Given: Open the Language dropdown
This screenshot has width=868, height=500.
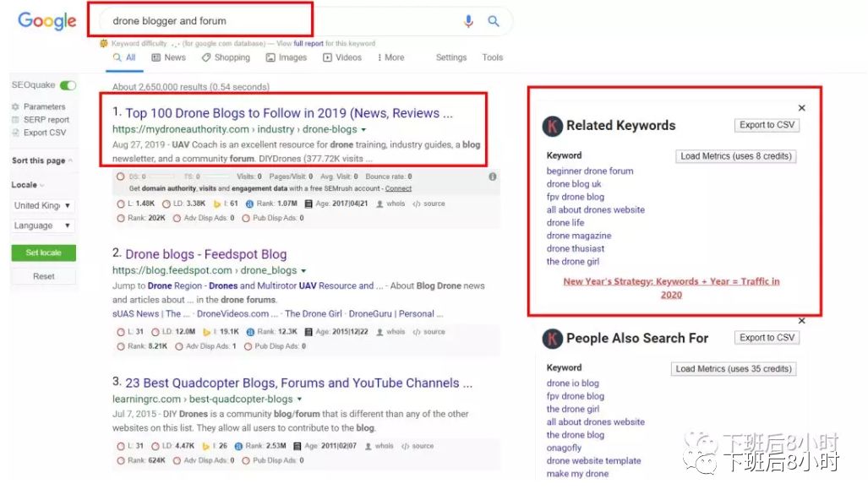Looking at the screenshot, I should [x=43, y=226].
